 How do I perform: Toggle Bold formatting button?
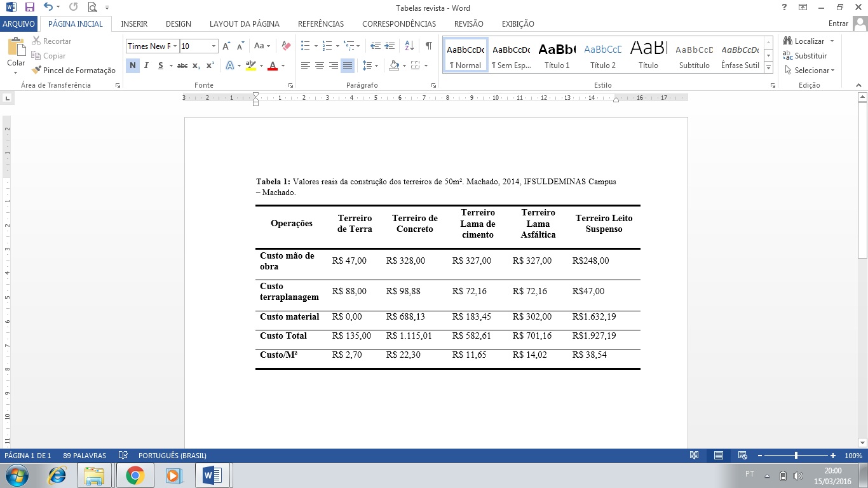point(132,65)
